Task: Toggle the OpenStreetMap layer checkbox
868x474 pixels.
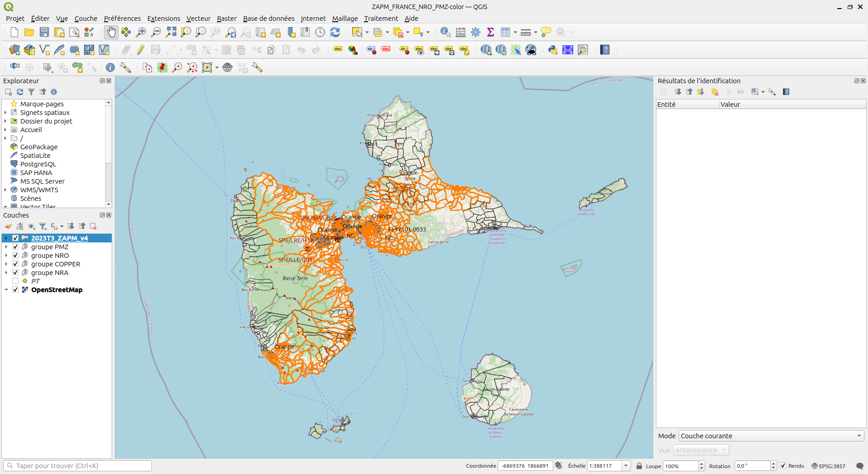Action: click(15, 289)
